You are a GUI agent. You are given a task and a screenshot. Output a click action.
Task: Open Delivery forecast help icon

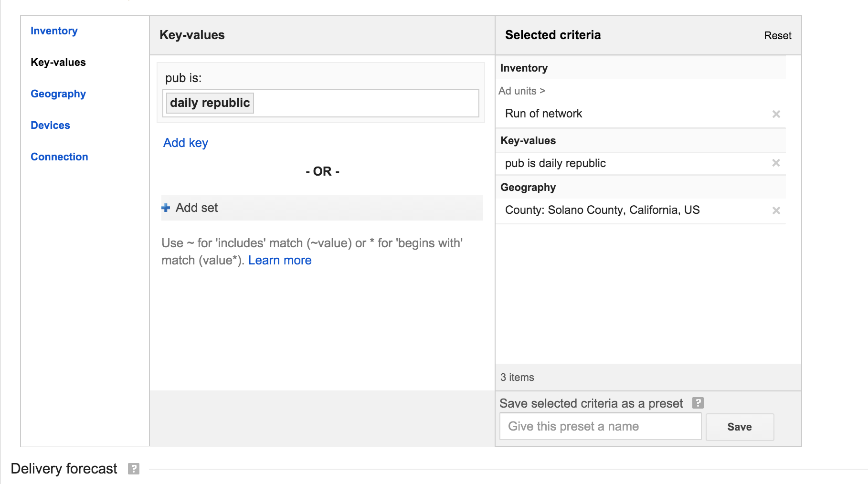(134, 469)
